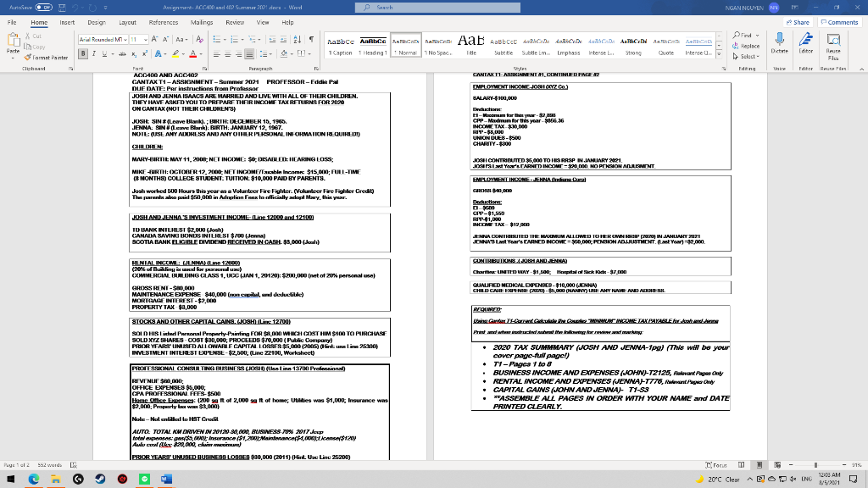Click the Text Effects glowing A icon

(158, 53)
